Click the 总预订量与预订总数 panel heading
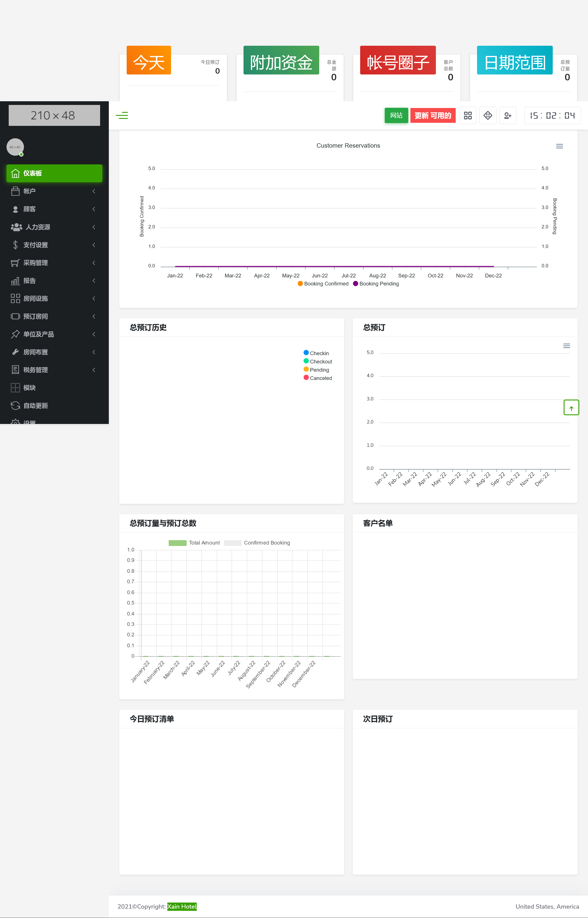This screenshot has height=918, width=588. coord(163,523)
